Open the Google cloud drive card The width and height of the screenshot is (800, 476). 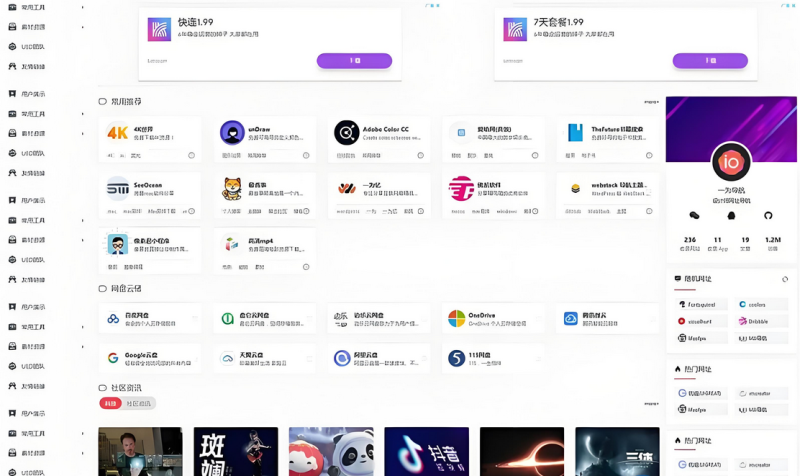tap(149, 358)
